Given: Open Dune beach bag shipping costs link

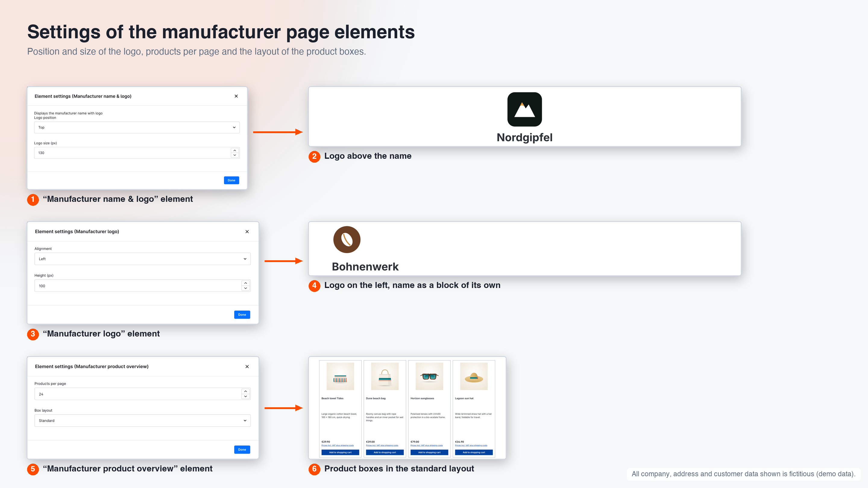Looking at the screenshot, I should (382, 445).
